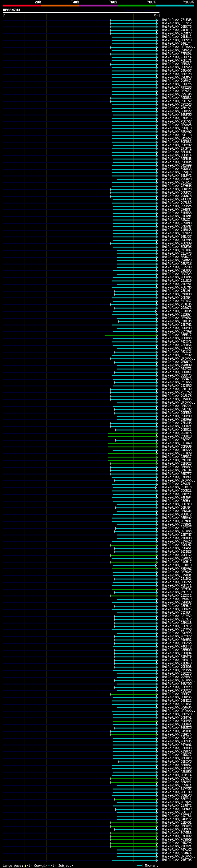Select the green alignment bar for UniRef100_A6EEJ7
The image size is (197, 868).
(131, 335)
